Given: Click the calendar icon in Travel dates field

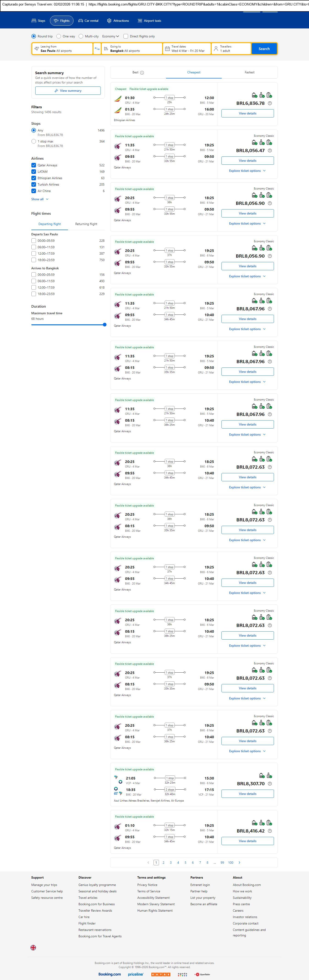Looking at the screenshot, I should pos(167,49).
